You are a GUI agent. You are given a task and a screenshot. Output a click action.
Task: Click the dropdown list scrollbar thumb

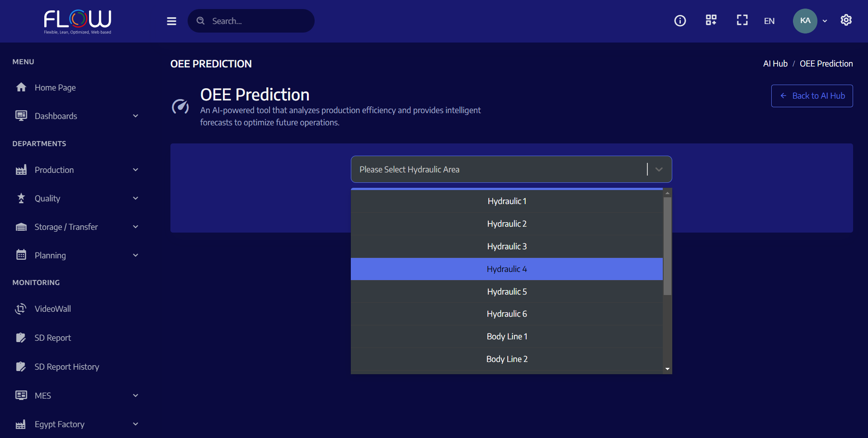click(667, 245)
